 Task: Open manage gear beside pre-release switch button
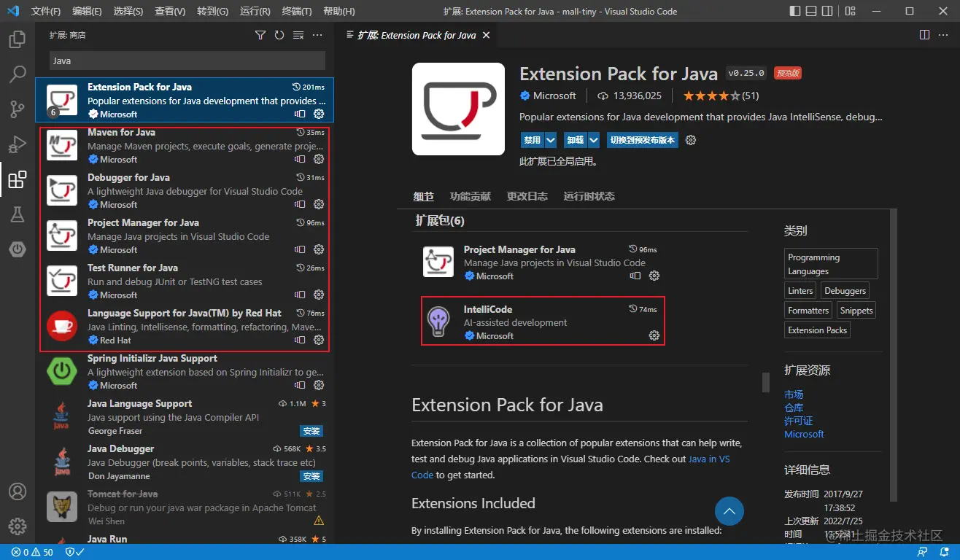click(x=691, y=140)
